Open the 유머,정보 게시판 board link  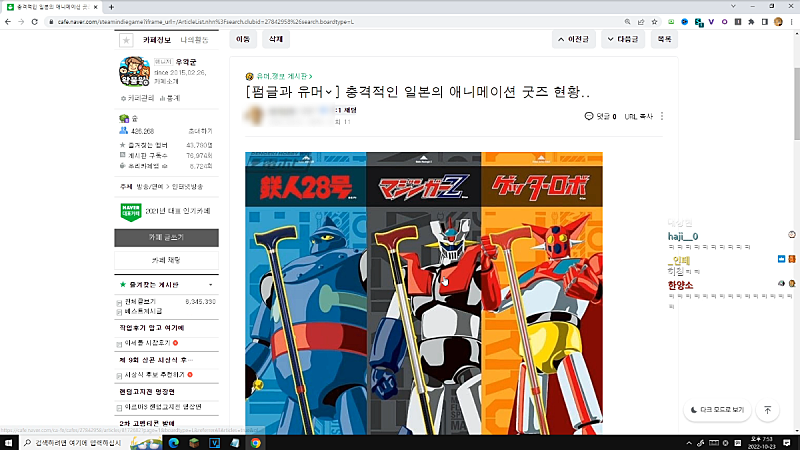point(284,76)
